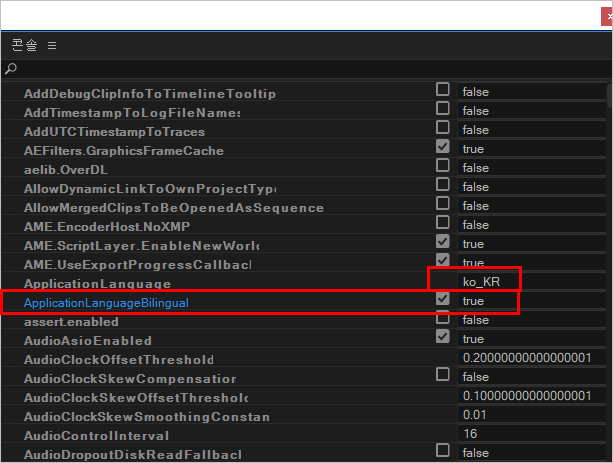Toggle the AddUTCTimestampToTraces checkbox
This screenshot has height=463, width=613.
443,127
